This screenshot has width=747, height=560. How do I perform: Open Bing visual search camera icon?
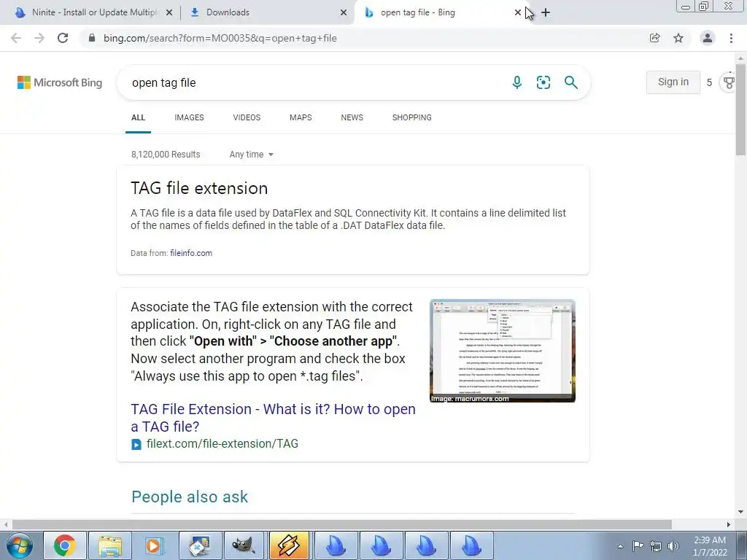click(x=543, y=82)
